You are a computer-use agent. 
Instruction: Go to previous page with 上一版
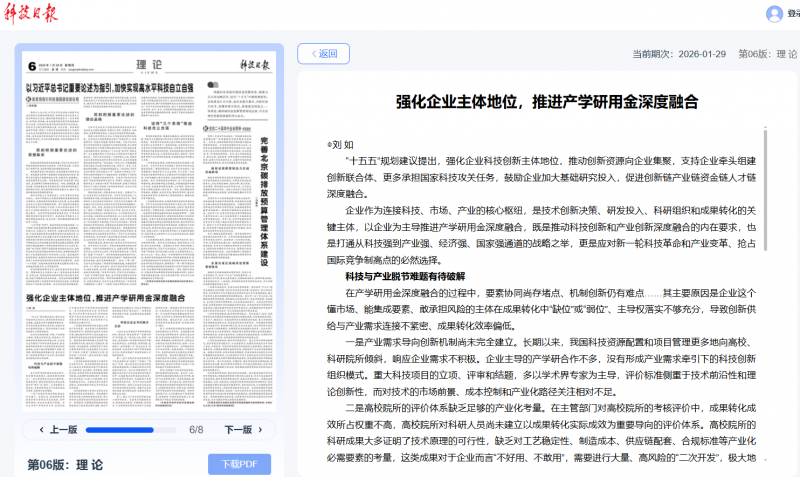pyautogui.click(x=57, y=429)
